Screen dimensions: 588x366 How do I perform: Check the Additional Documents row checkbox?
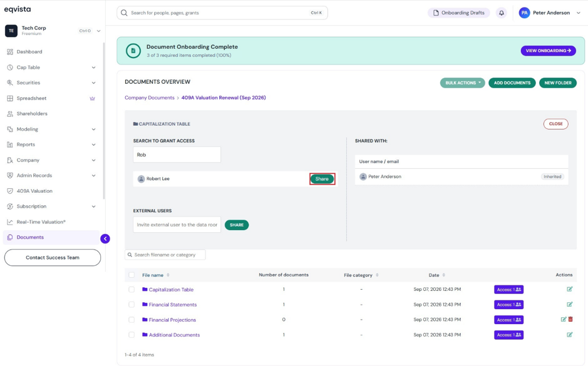[132, 335]
